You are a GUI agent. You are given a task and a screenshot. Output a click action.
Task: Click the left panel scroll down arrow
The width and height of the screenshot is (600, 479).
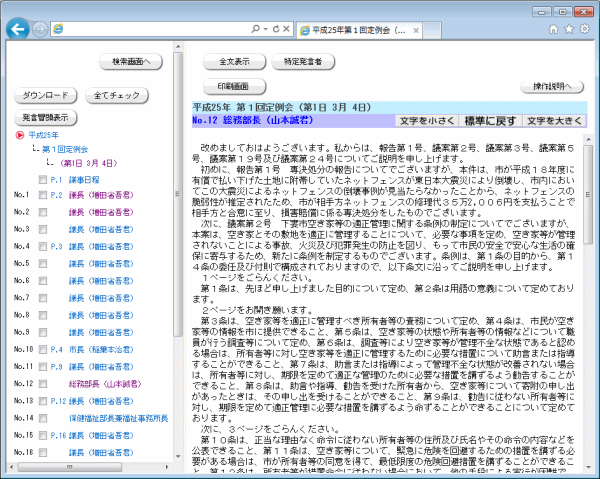[178, 456]
